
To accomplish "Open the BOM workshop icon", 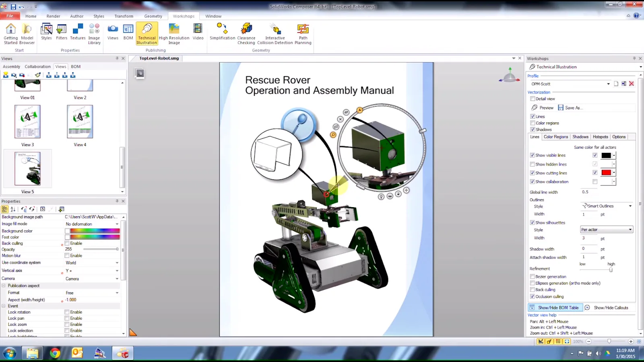I will [x=128, y=32].
